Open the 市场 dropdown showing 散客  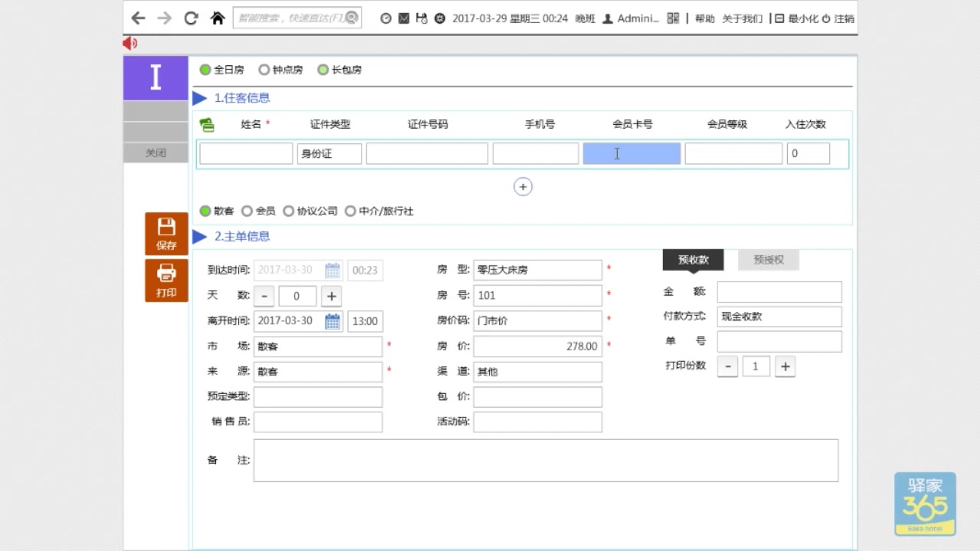(318, 347)
